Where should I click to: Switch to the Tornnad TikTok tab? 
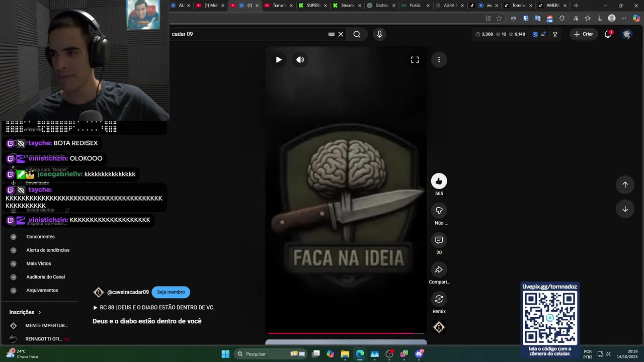click(518, 6)
